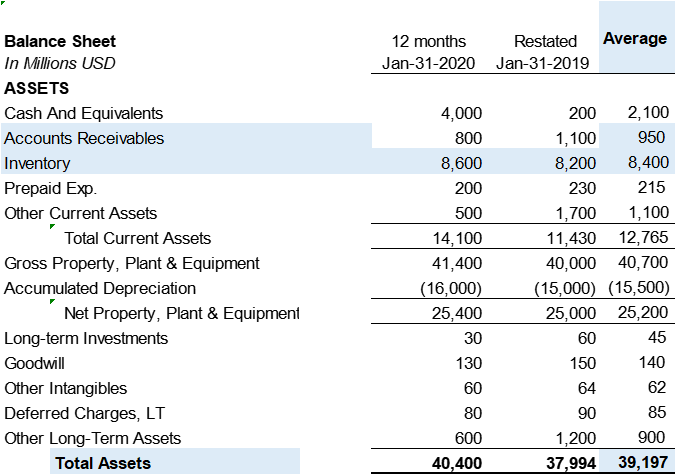The height and width of the screenshot is (475, 676).
Task: Select Inventory average value 8,400
Action: [x=648, y=162]
